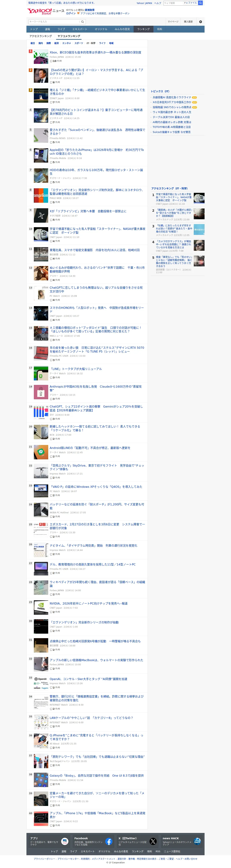Click the keyword input field
This screenshot has height=868, width=231.
click(54, 22)
